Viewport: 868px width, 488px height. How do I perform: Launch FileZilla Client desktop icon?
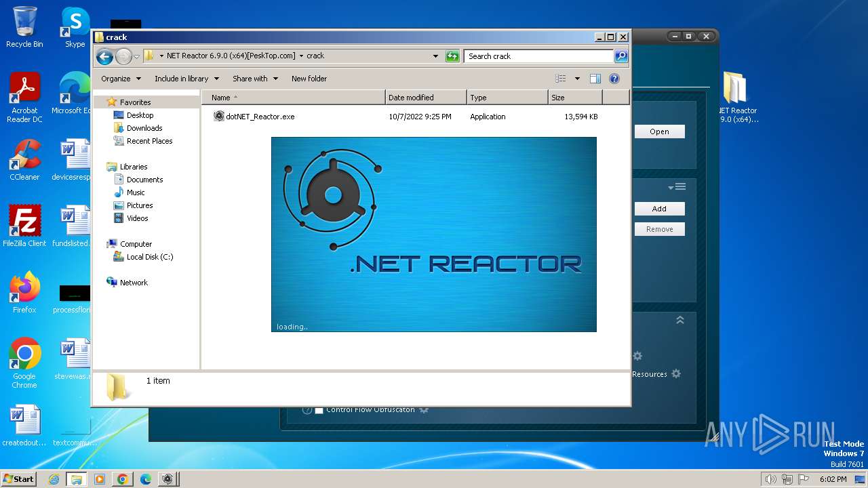24,226
